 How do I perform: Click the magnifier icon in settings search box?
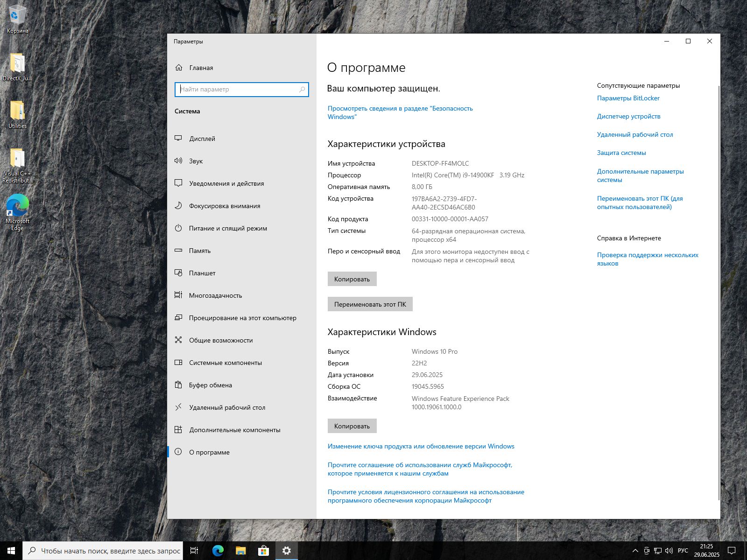pyautogui.click(x=302, y=90)
